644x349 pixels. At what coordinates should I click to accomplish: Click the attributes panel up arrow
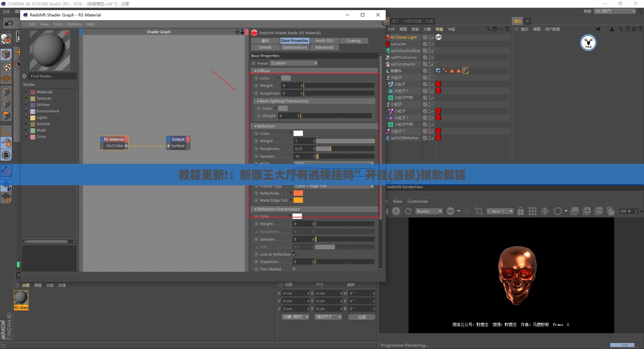tap(612, 29)
